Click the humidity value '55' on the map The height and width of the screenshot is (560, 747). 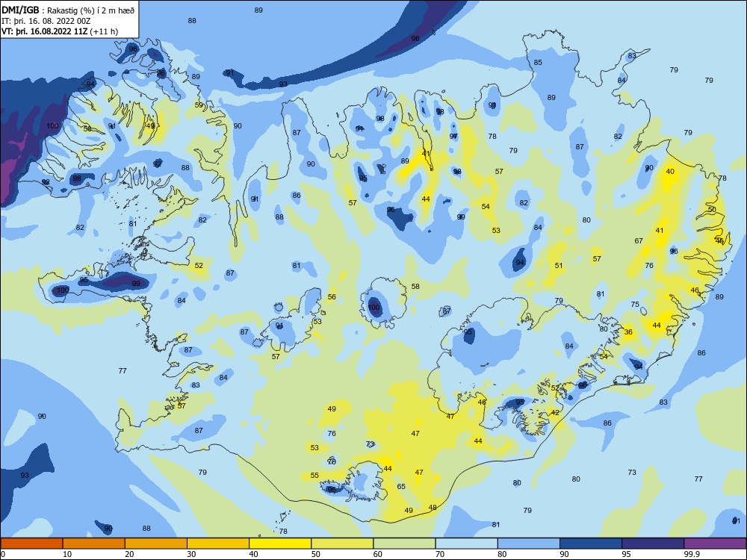pyautogui.click(x=314, y=475)
